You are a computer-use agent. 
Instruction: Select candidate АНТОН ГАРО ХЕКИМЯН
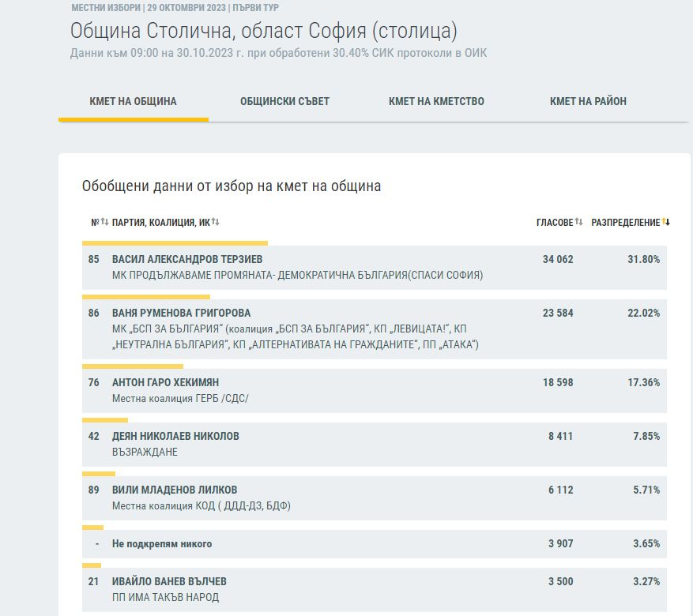[165, 382]
